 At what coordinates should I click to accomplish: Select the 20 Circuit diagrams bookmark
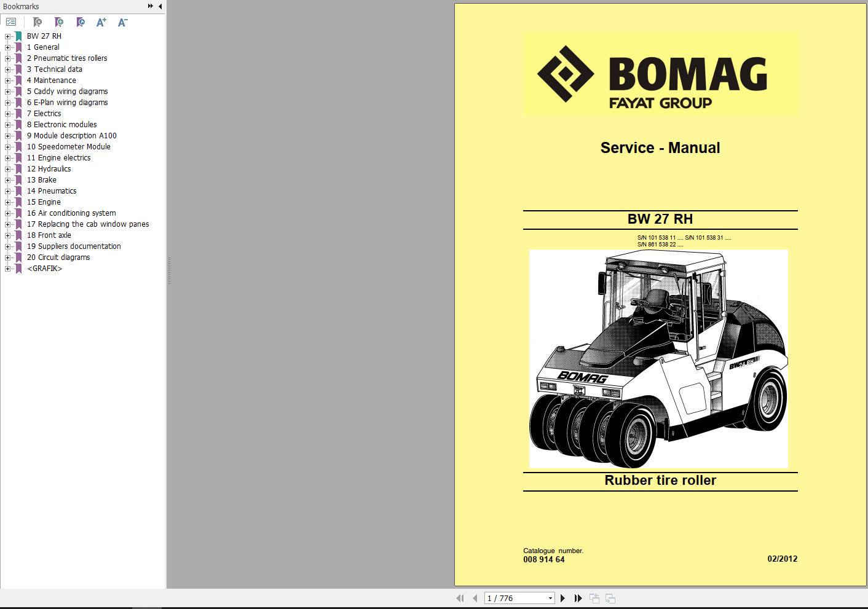pos(57,257)
